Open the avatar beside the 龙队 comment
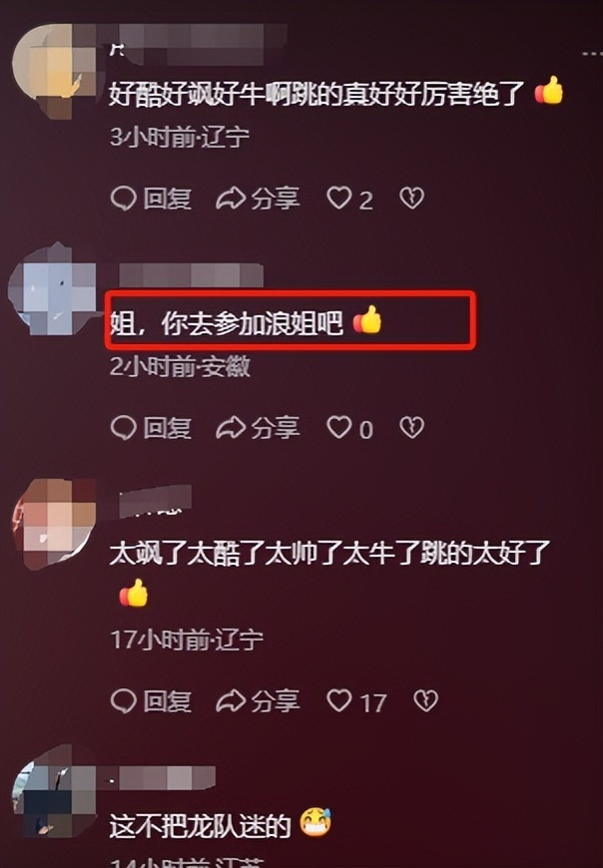 pos(54,791)
